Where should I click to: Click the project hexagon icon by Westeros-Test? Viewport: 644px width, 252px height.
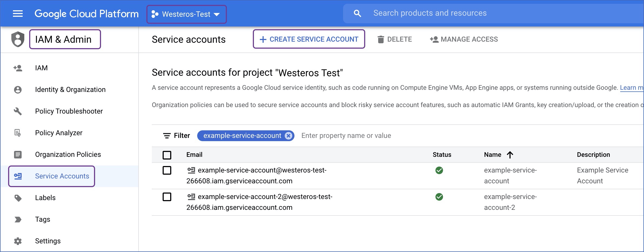pyautogui.click(x=155, y=14)
